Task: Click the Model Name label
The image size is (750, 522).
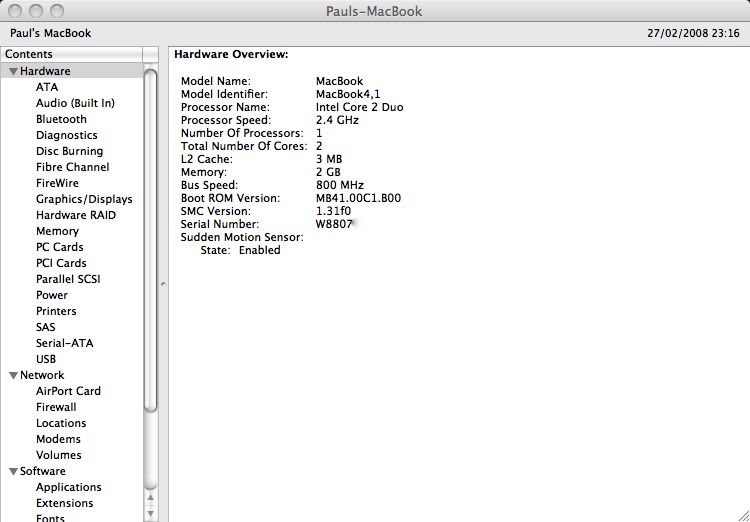Action: [216, 81]
